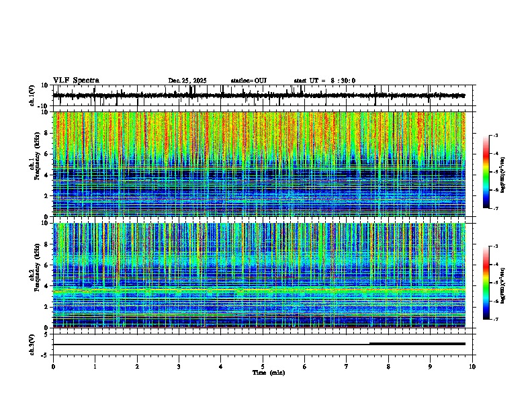Click the ch.3(V) axis label
The width and height of the screenshot is (532, 411).
[x=32, y=345]
